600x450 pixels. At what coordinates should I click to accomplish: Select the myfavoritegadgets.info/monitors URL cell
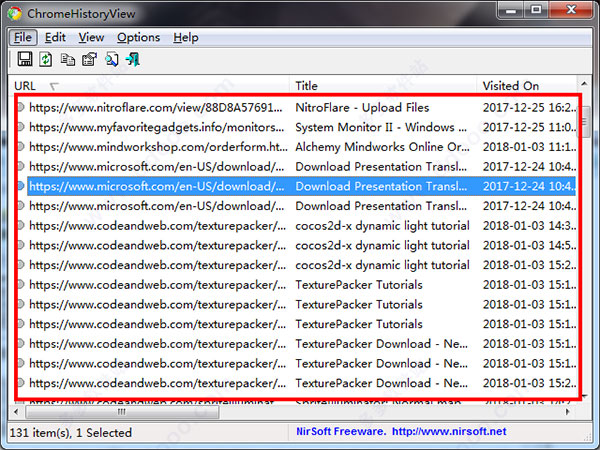(x=157, y=127)
